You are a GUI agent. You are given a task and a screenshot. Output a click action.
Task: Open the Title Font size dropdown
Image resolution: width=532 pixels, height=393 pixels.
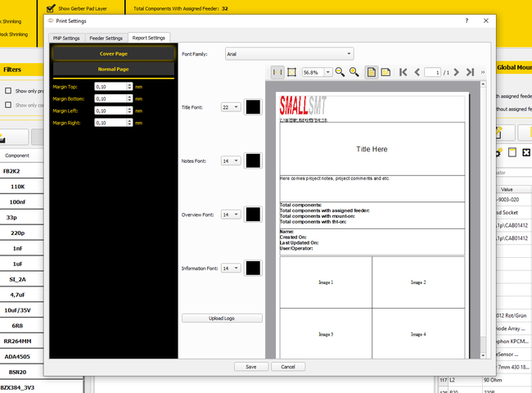coord(231,107)
